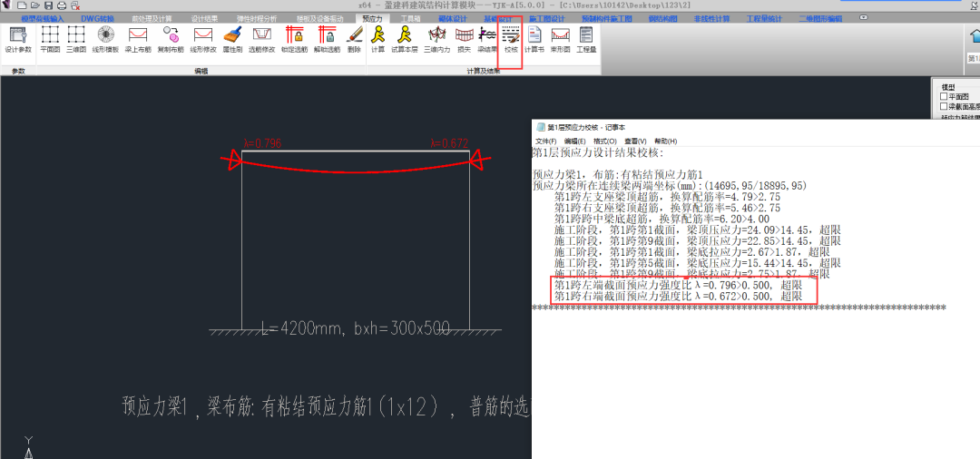Click the Open folder quick-access icon
Screen dimensions: 980x459
click(35, 5)
